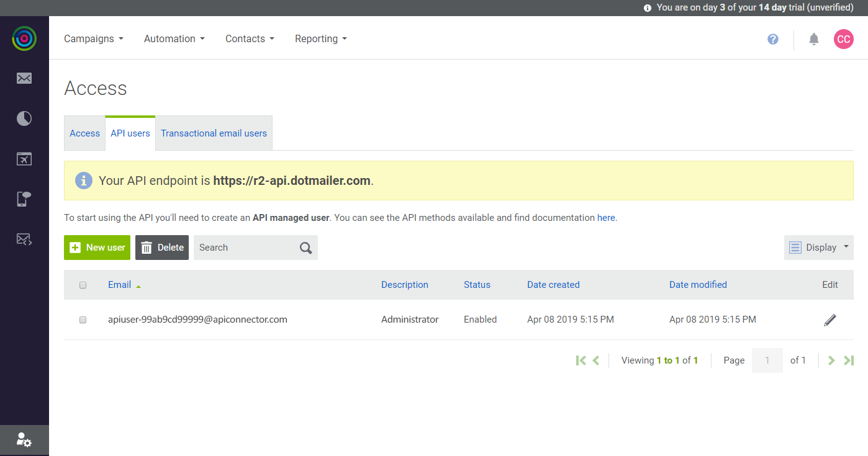Edit the apiuser with pencil icon
This screenshot has height=456, width=868.
tap(830, 320)
